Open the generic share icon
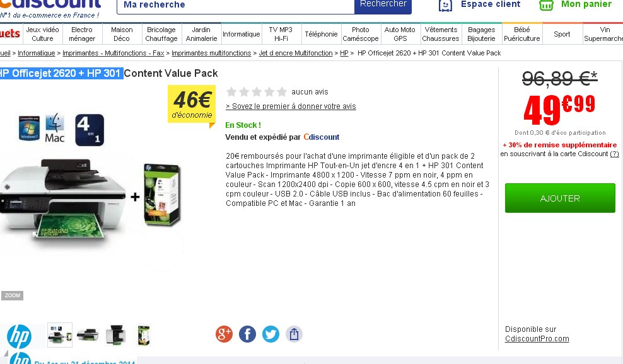 294,334
